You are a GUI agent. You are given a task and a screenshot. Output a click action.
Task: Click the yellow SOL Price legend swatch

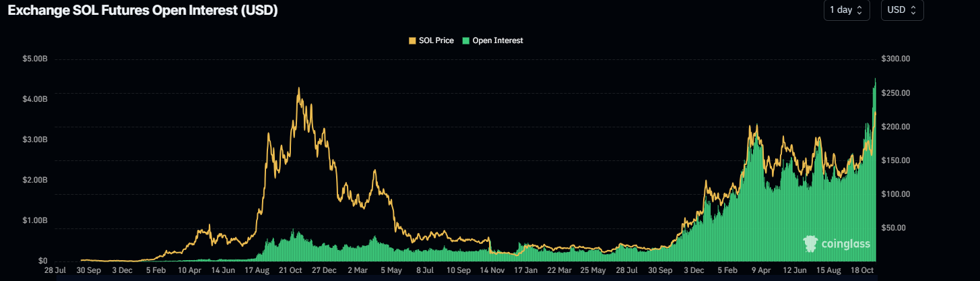click(412, 40)
